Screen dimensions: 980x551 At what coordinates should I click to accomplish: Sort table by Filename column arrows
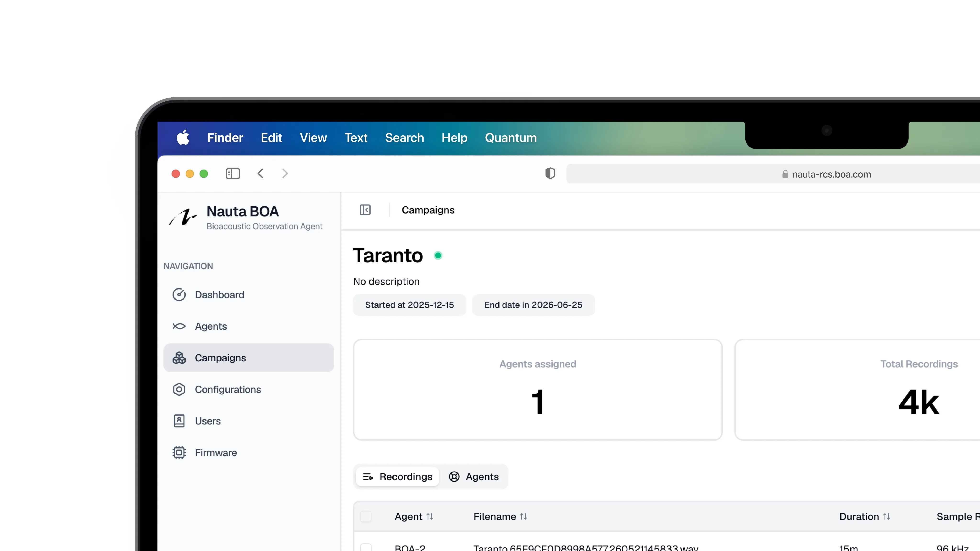pyautogui.click(x=523, y=516)
